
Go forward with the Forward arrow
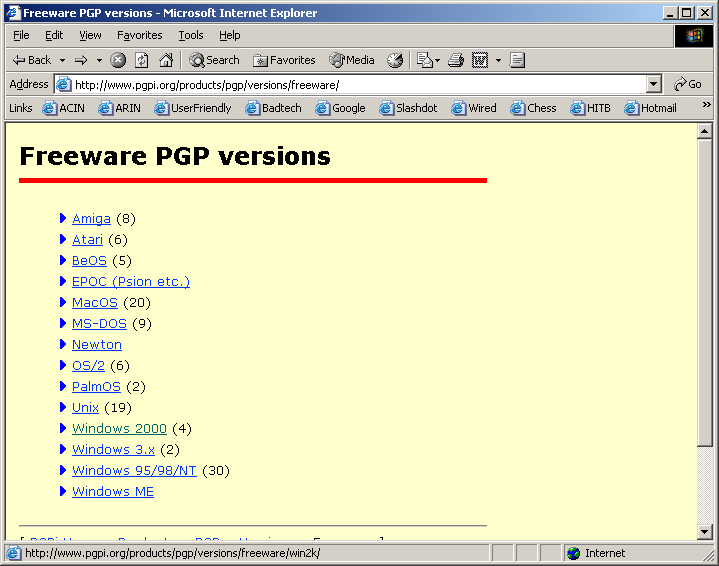pyautogui.click(x=81, y=60)
